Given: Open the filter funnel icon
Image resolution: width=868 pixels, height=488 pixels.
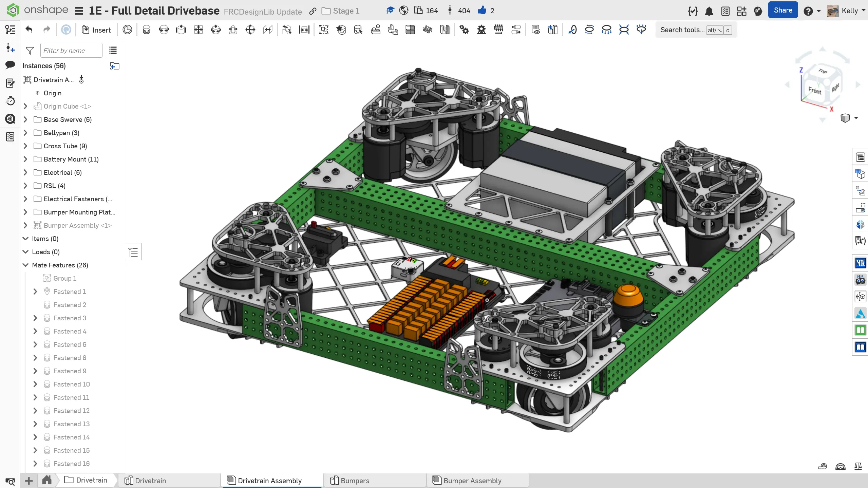Looking at the screenshot, I should point(30,51).
